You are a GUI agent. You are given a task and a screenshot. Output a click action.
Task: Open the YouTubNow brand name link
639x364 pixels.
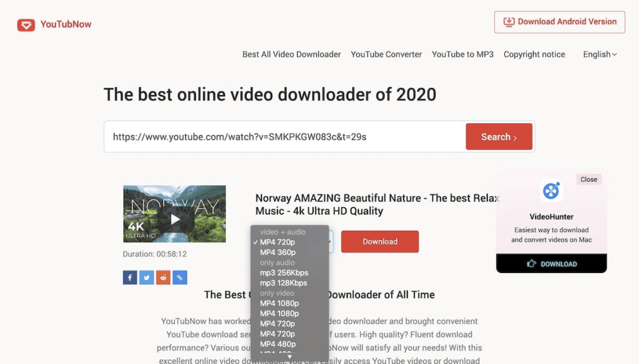(66, 24)
